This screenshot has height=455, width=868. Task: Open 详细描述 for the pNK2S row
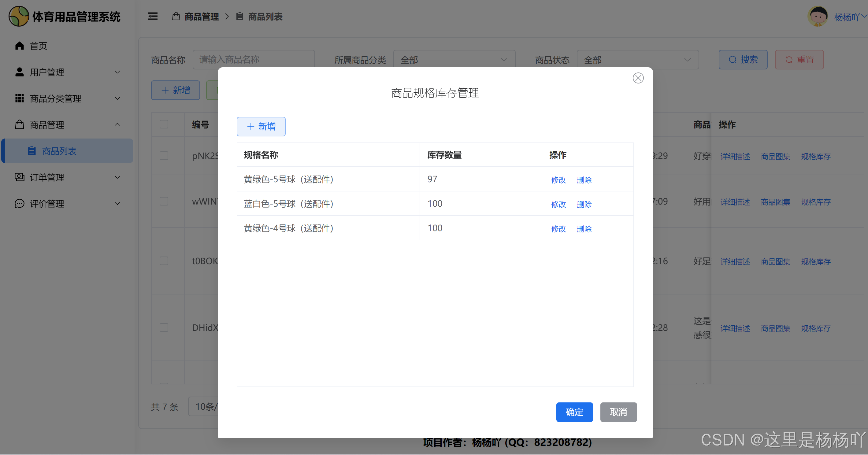pyautogui.click(x=735, y=156)
